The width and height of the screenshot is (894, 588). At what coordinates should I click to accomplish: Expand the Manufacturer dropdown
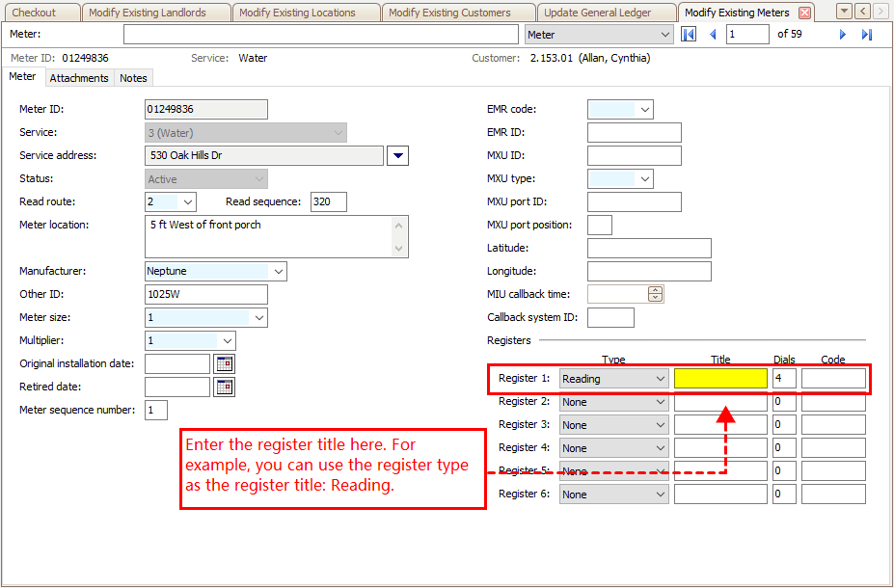click(x=278, y=272)
